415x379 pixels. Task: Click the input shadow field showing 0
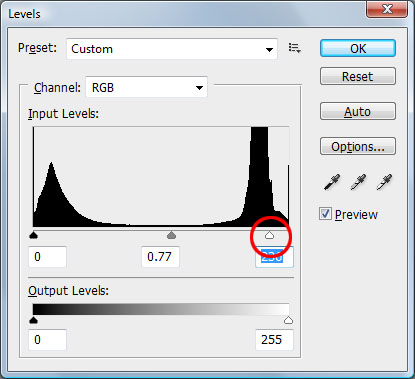pos(47,257)
